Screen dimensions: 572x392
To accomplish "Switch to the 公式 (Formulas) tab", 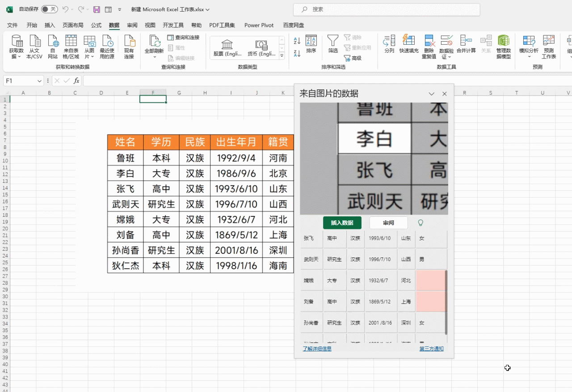I will click(96, 25).
